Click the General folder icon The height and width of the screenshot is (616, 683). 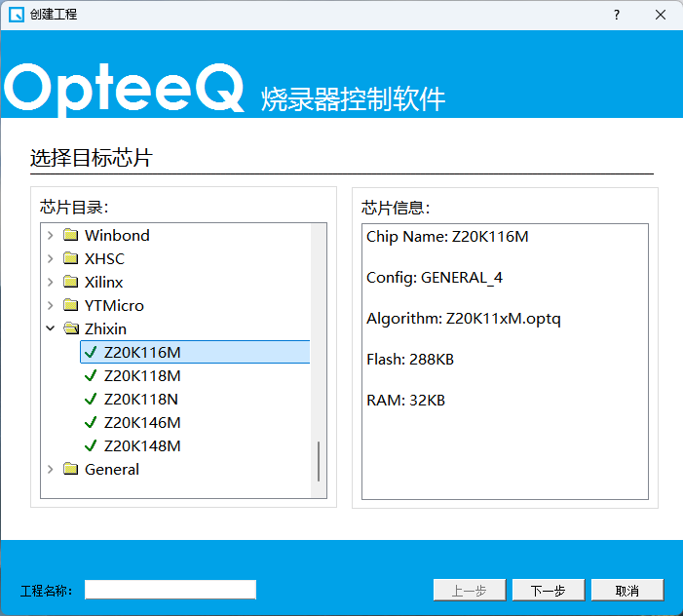(70, 469)
